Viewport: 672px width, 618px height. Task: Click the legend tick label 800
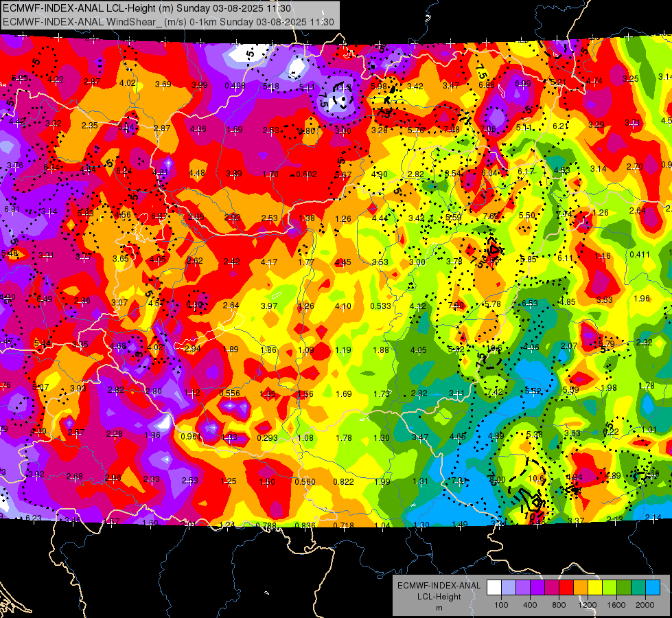click(x=559, y=605)
